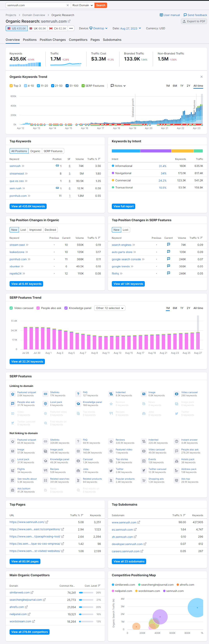Click the purple Navigational intent bar segment
Screen dimensions: 209x644
(156, 151)
